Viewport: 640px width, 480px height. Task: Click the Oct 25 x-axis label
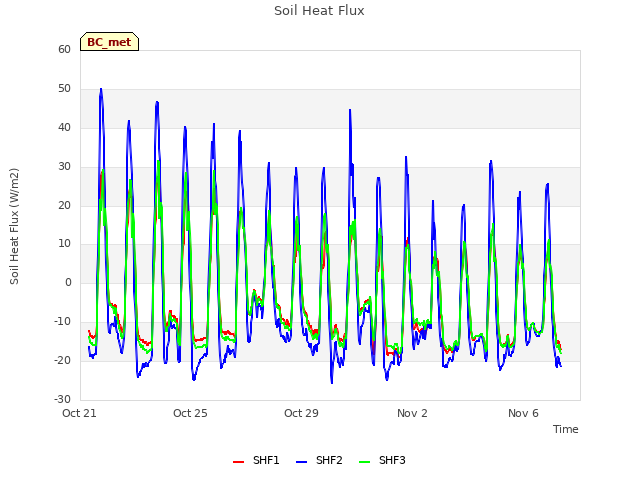coord(190,413)
